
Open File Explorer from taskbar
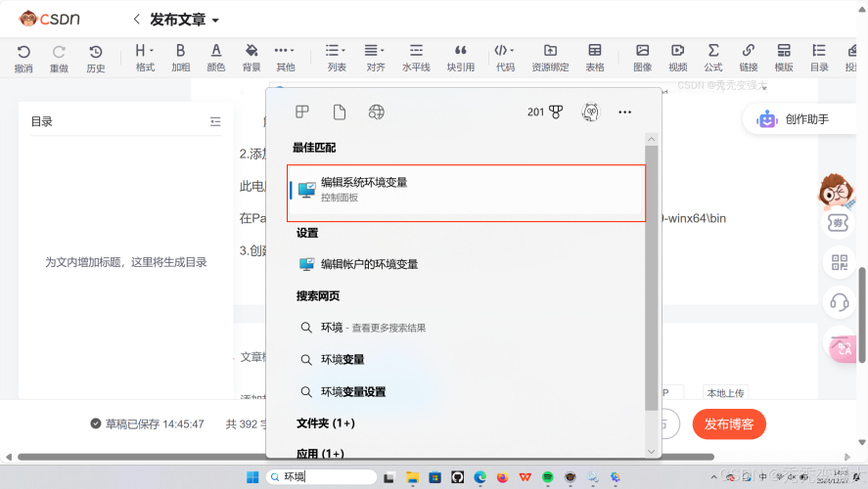[412, 477]
